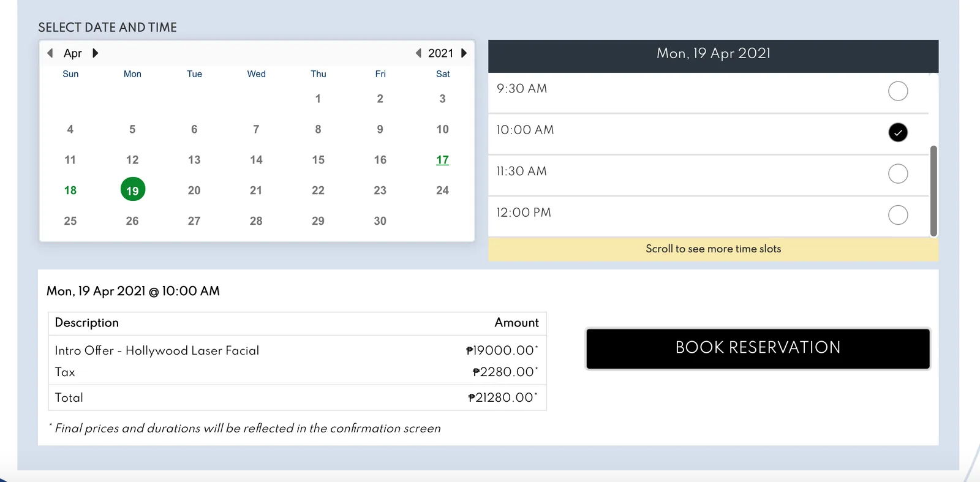980x482 pixels.
Task: Click the 2021 year label
Action: [x=441, y=53]
